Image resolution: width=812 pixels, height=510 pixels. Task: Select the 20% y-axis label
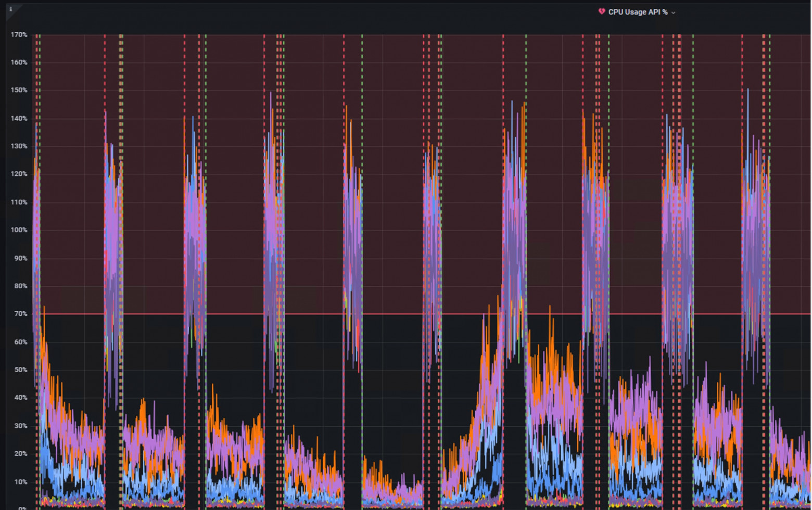(20, 454)
